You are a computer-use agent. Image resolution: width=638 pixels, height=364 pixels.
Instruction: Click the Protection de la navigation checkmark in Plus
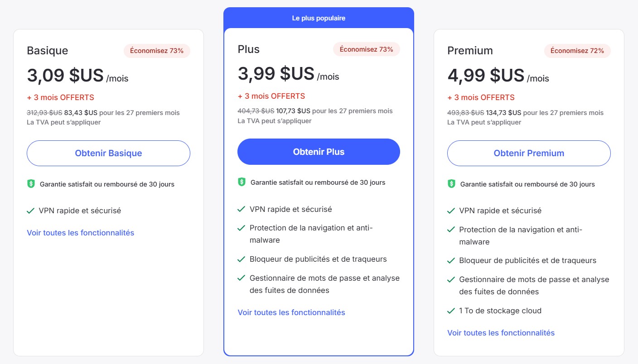click(242, 228)
